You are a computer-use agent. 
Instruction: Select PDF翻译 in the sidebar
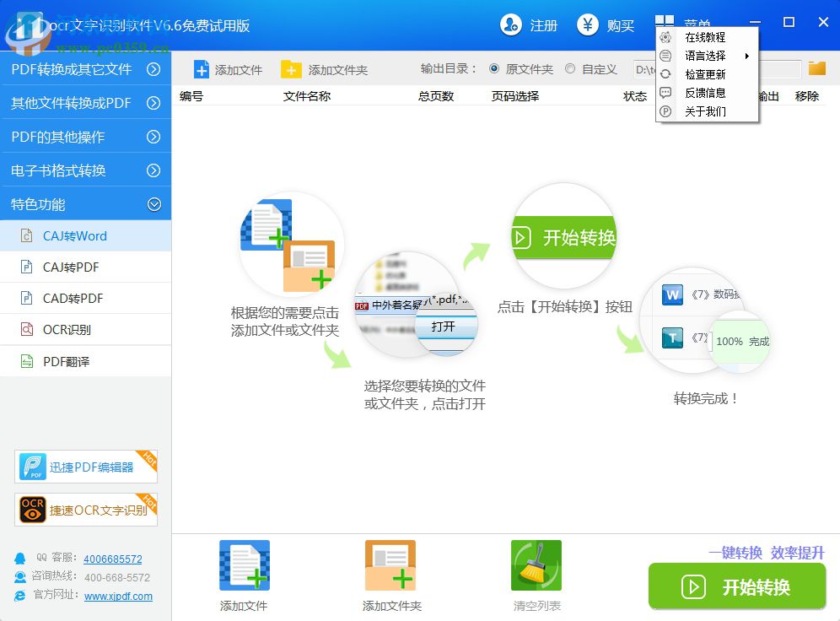[86, 361]
